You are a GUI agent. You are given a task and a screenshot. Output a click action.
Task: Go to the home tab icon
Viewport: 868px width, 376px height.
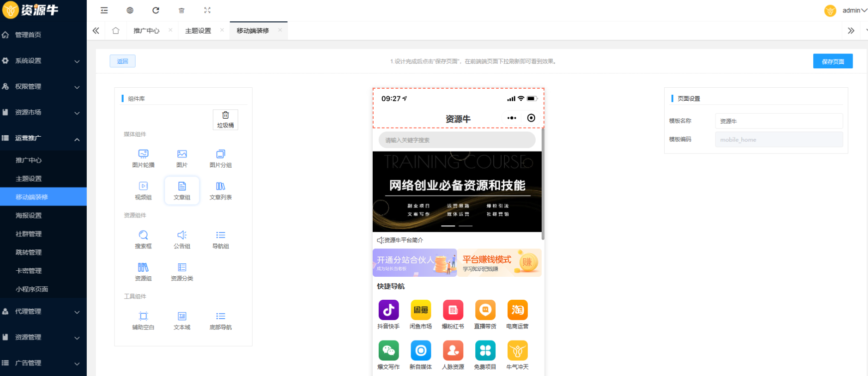tap(116, 31)
